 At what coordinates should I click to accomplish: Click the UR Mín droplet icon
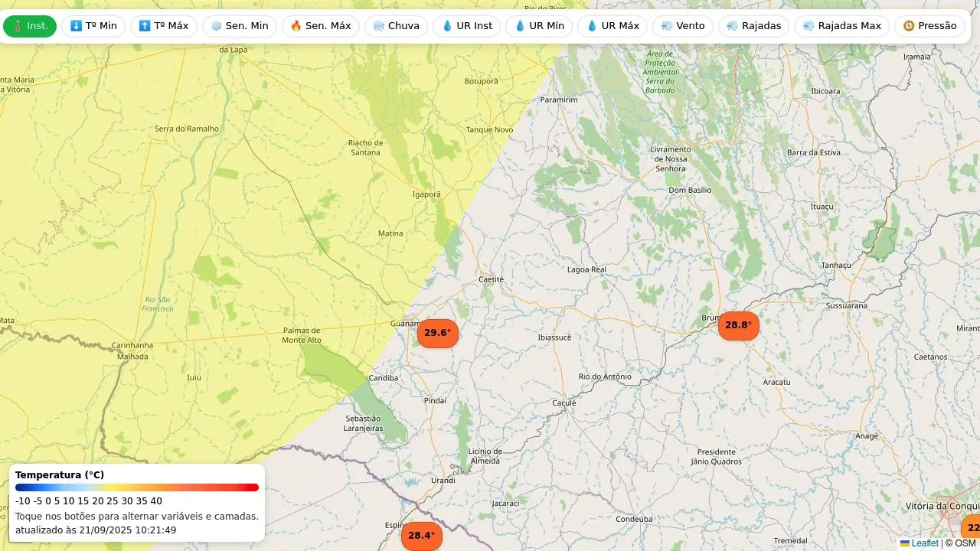520,26
